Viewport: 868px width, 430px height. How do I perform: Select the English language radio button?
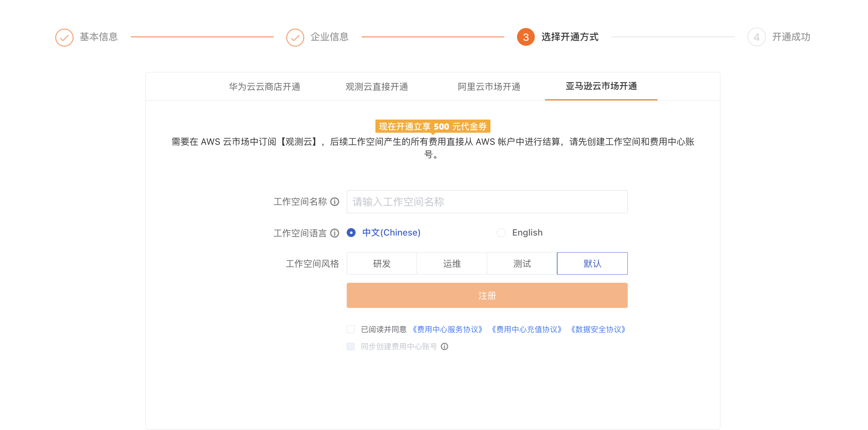tap(501, 233)
